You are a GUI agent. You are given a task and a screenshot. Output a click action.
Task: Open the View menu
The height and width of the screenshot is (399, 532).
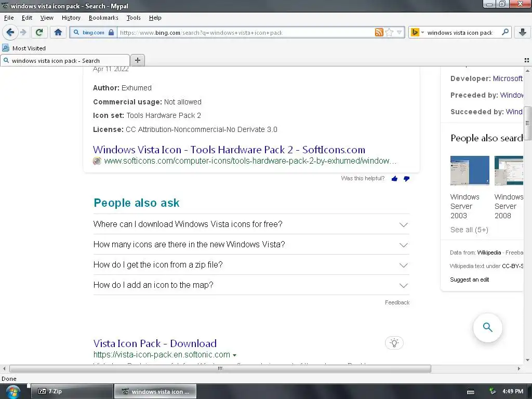[47, 18]
